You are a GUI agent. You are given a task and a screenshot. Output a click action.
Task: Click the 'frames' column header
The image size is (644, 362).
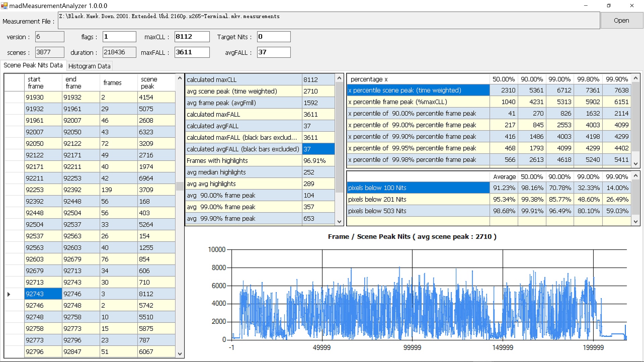[118, 83]
